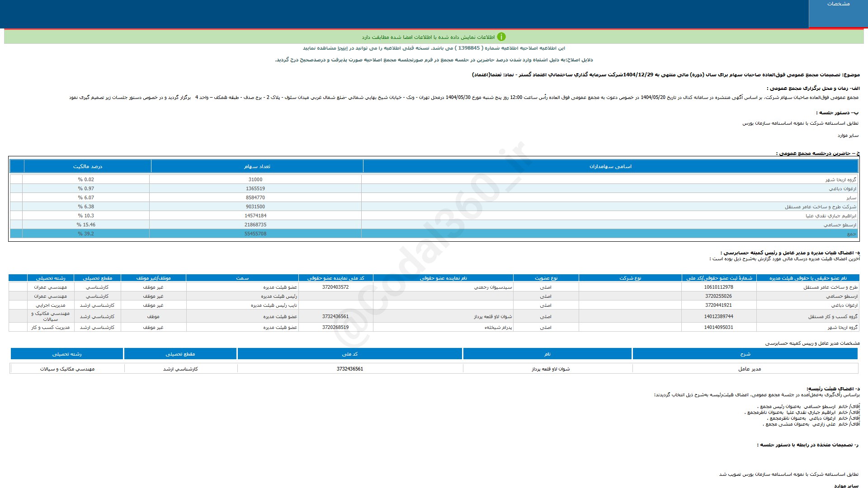Click the تعداد سهام column header

tap(257, 166)
